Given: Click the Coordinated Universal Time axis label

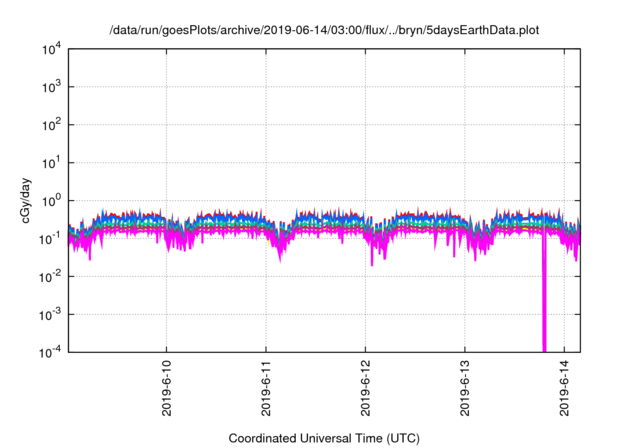Looking at the screenshot, I should tap(324, 438).
